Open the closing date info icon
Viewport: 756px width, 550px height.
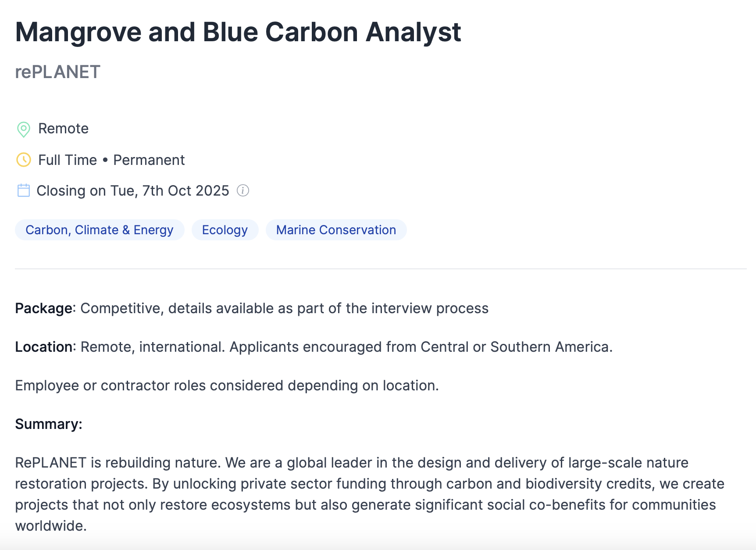[243, 190]
